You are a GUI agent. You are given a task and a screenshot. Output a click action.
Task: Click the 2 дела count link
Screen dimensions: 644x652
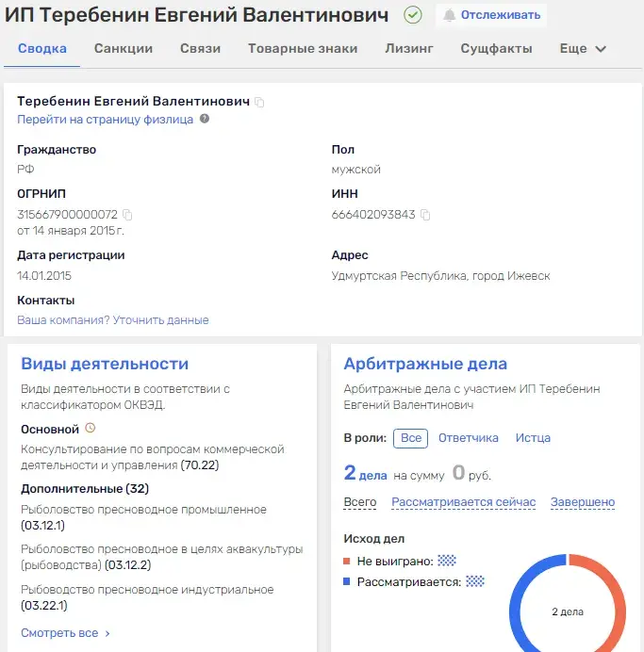(365, 473)
